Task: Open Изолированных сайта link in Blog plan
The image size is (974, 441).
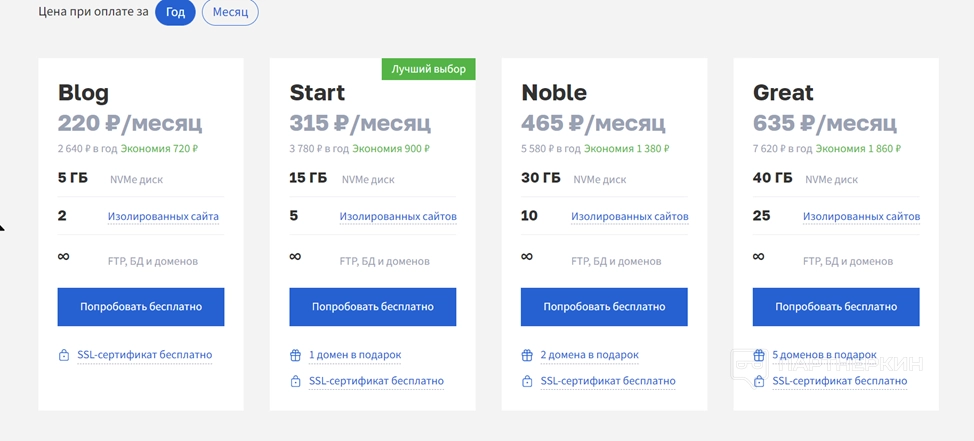Action: (x=163, y=216)
